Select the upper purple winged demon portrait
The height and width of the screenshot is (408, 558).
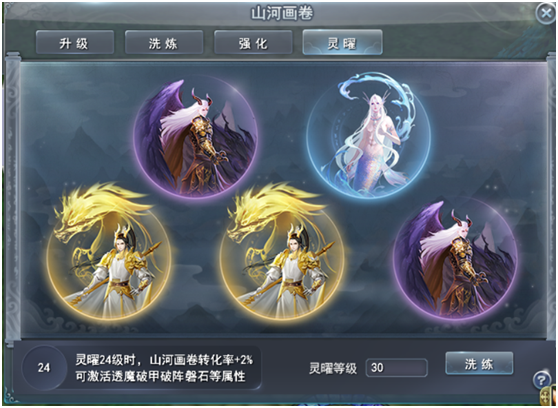195,137
